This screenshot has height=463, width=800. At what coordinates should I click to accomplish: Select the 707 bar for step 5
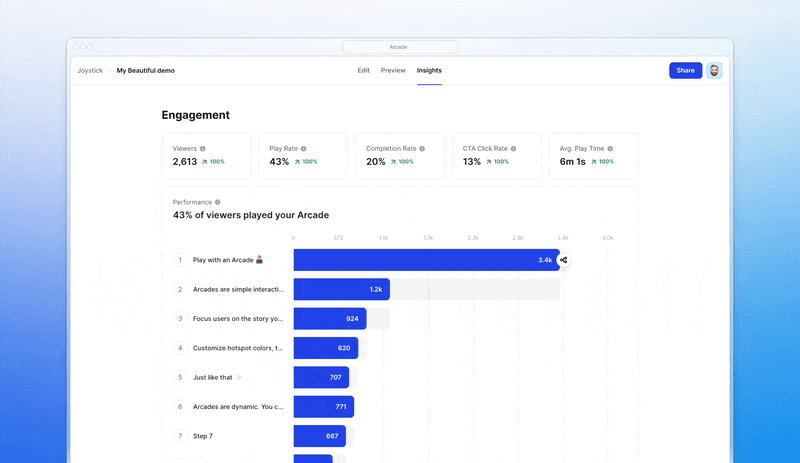point(321,377)
